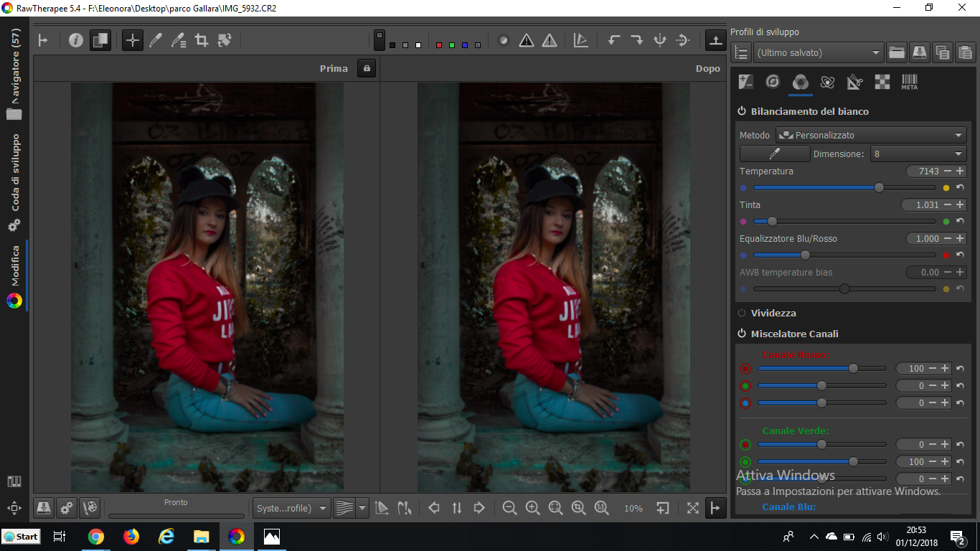Enable the Vividezza section power toggle
Image resolution: width=980 pixels, height=551 pixels.
[742, 313]
